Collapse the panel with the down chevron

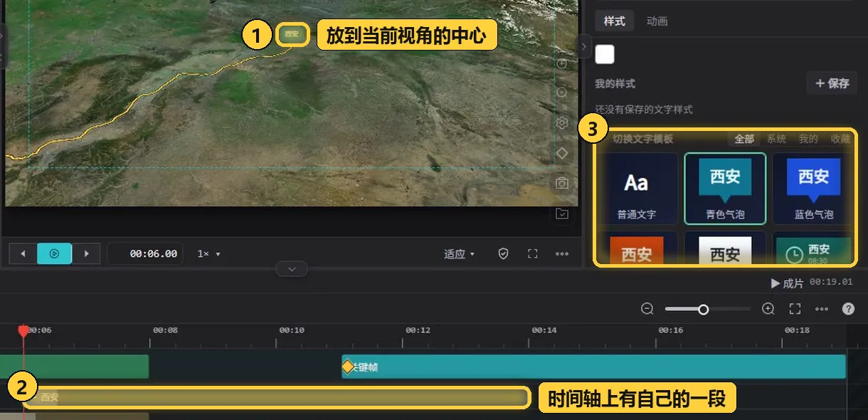[292, 269]
